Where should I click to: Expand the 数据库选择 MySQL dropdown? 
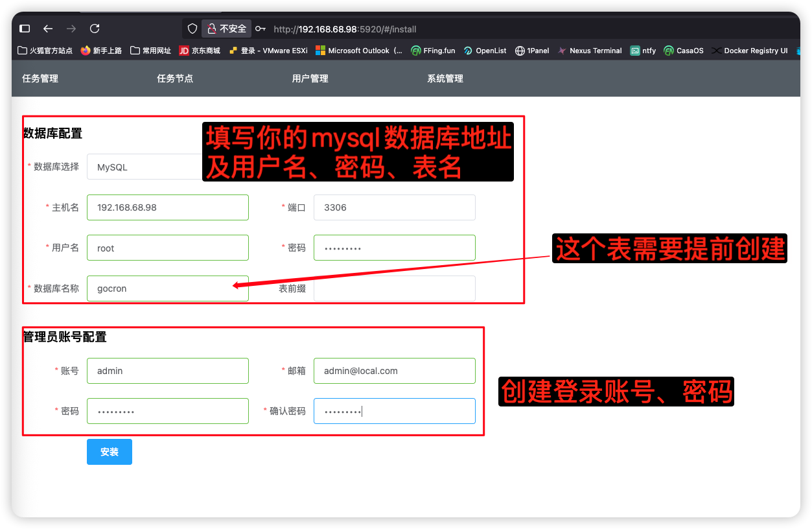tap(144, 167)
